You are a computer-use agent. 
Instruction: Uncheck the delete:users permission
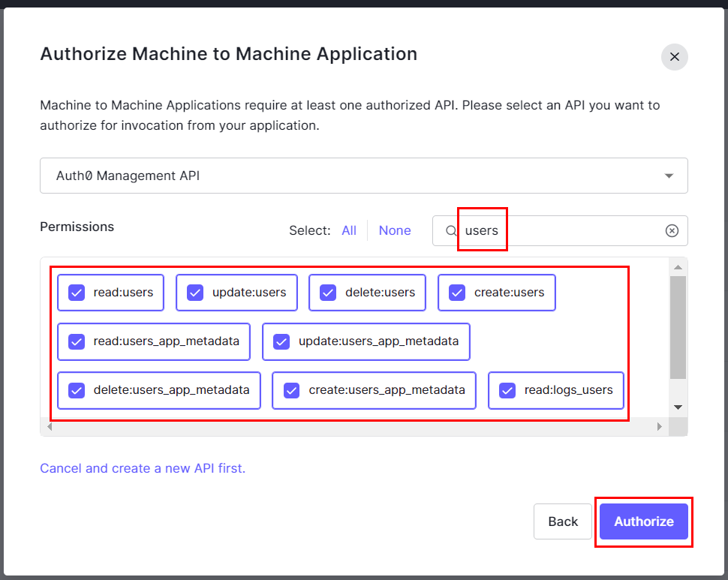coord(327,293)
